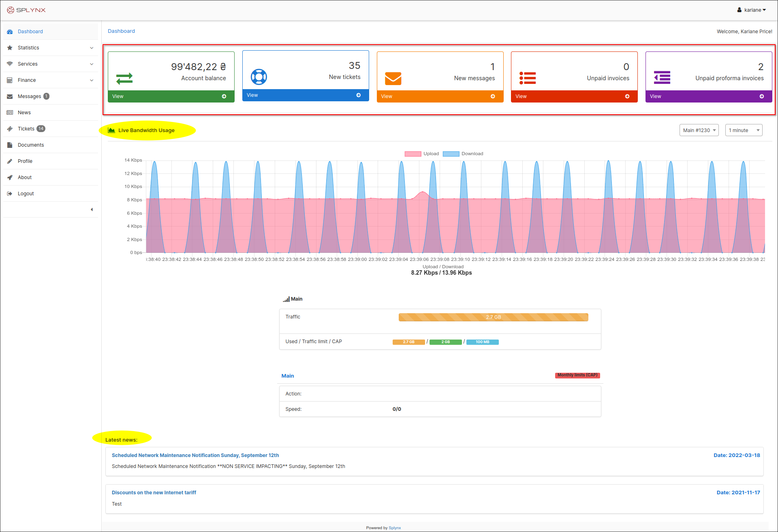Go to Messages in the sidebar

point(29,96)
